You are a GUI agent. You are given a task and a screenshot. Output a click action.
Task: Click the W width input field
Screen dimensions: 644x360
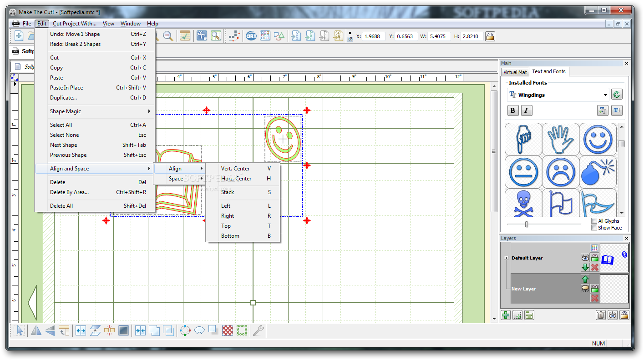(x=439, y=36)
